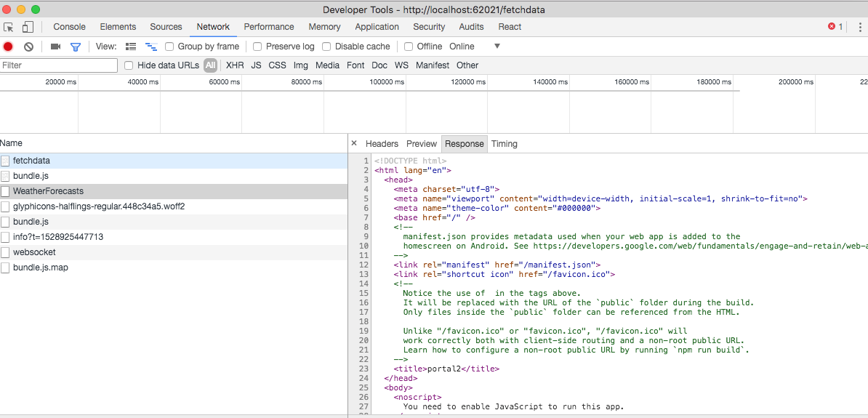This screenshot has width=868, height=418.
Task: Stop recording with the red record button
Action: pos(8,47)
